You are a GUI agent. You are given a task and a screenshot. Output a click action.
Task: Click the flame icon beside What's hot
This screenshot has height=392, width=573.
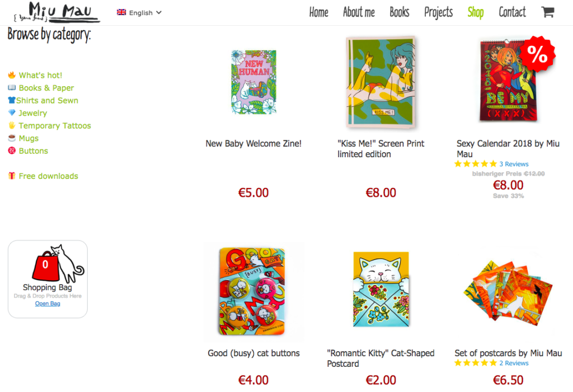[12, 75]
